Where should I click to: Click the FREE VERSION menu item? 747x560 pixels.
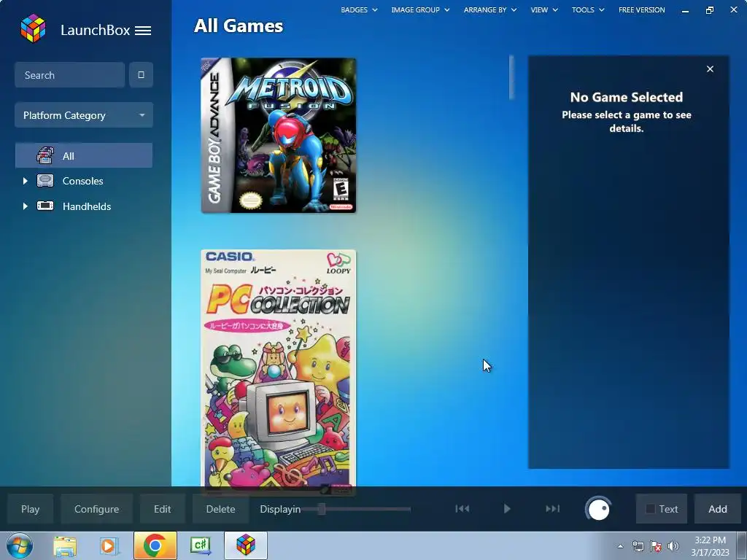642,9
